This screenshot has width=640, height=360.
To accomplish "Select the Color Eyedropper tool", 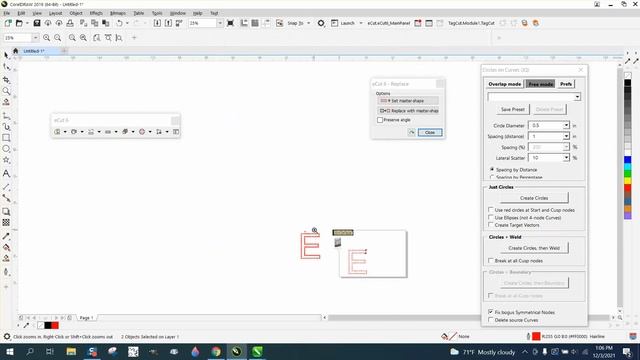I will coord(6,236).
